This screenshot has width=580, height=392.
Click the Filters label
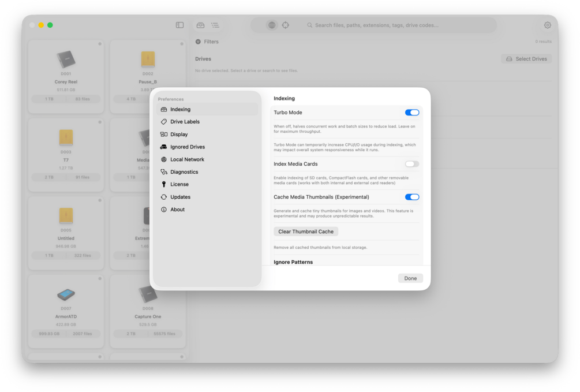tap(211, 42)
